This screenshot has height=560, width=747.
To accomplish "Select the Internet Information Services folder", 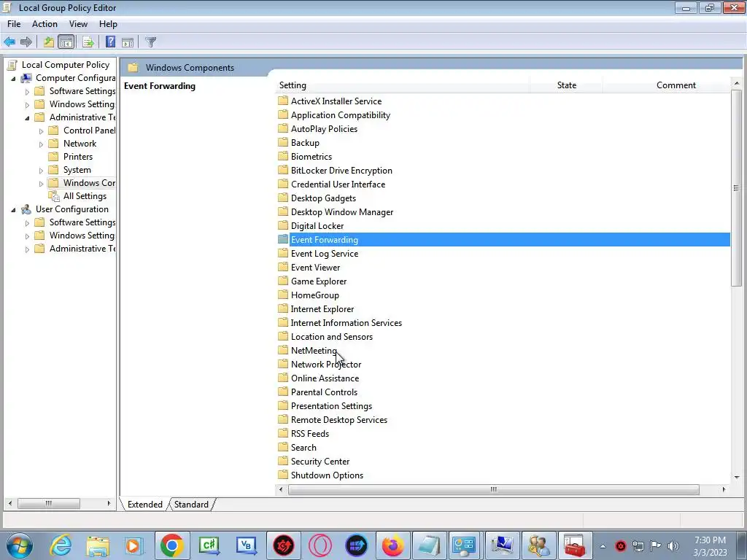I will 347,322.
